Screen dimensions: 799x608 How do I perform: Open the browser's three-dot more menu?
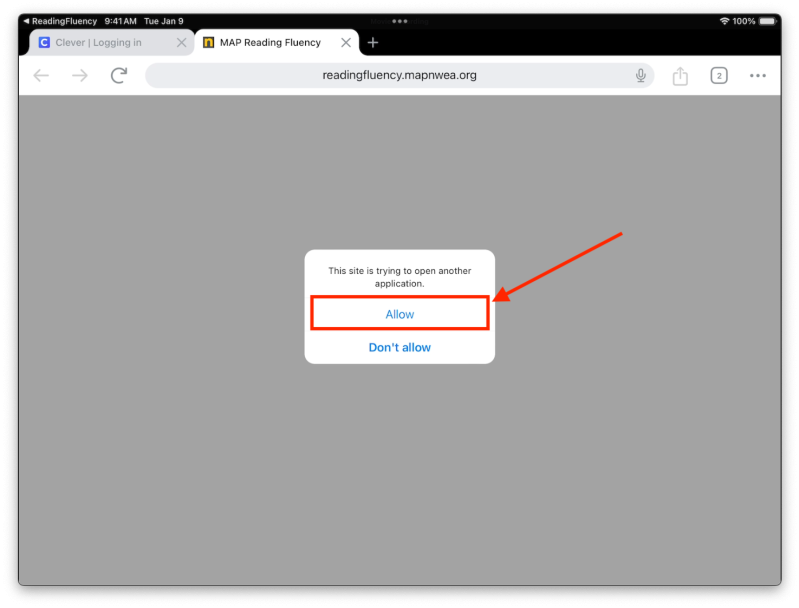click(x=757, y=76)
